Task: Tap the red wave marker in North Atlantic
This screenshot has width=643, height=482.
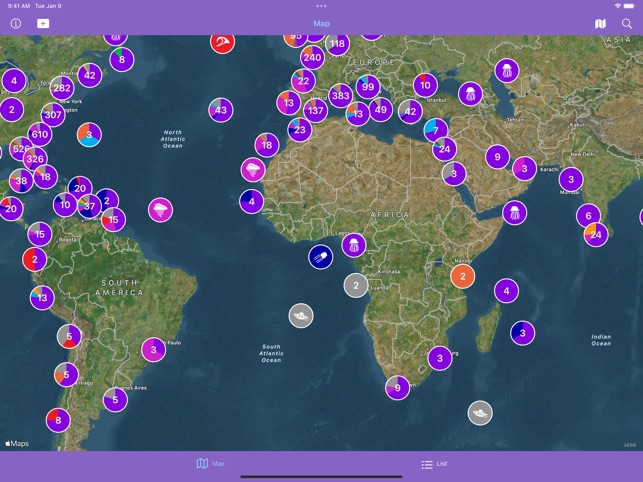Action: pos(223,42)
